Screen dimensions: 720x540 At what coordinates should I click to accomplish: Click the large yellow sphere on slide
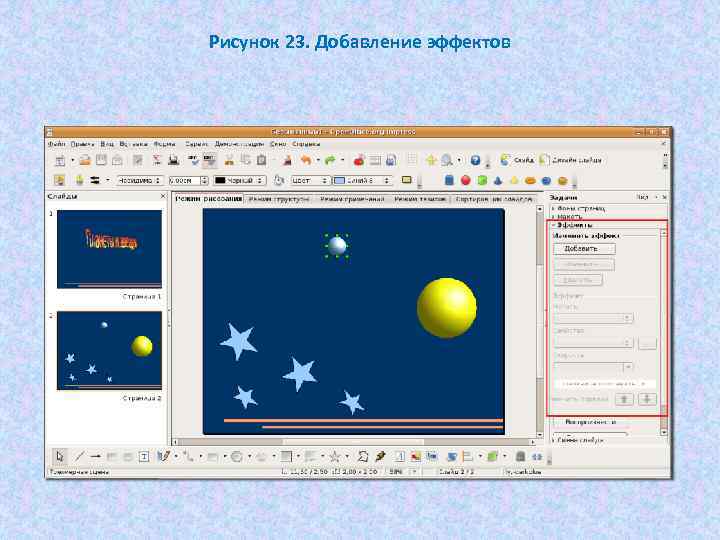447,308
